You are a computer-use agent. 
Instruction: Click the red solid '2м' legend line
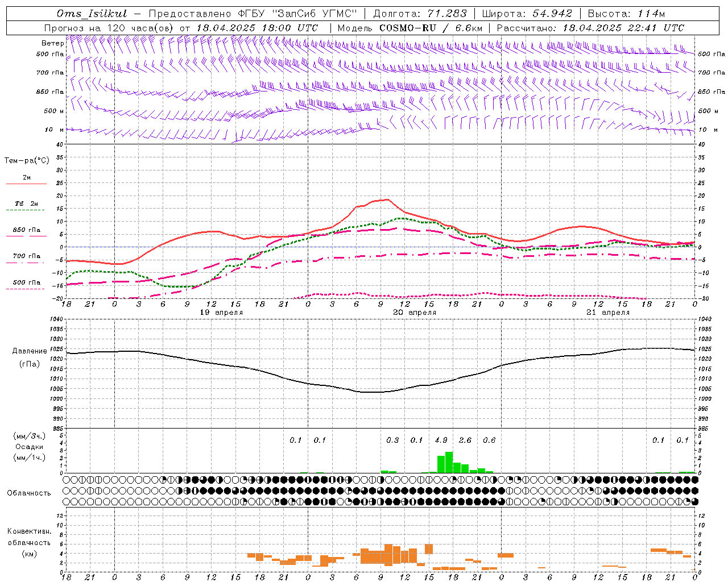click(26, 184)
